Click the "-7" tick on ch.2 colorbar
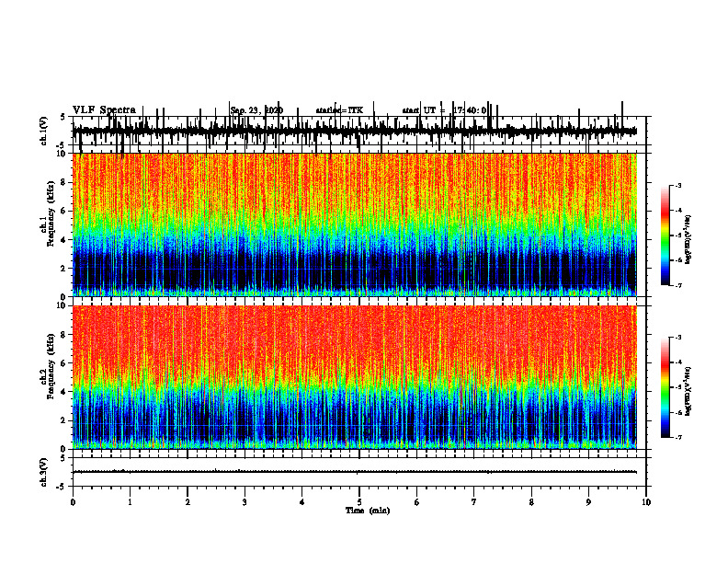 [x=678, y=437]
